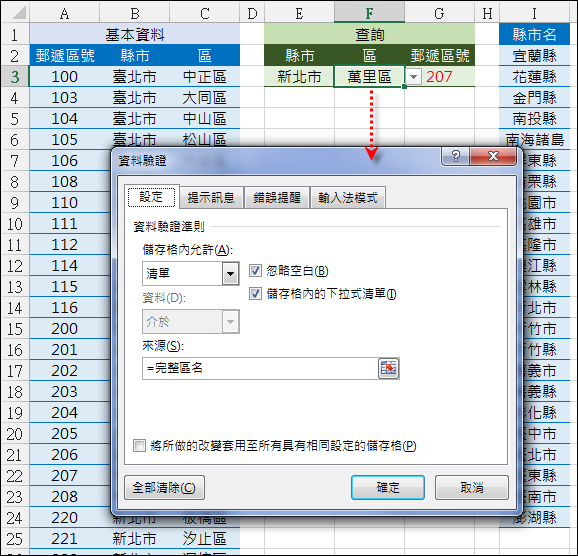This screenshot has width=578, height=556.
Task: Switch to the 設定 tab
Action: [x=152, y=197]
